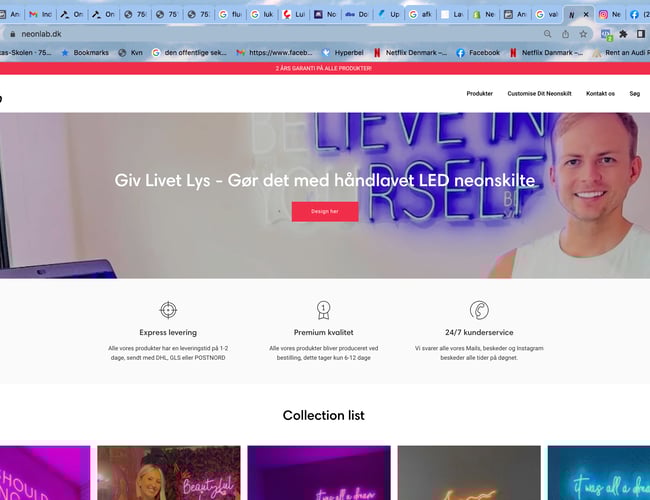650x500 pixels.
Task: Open the 'Kvn' bookmark
Action: 130,53
